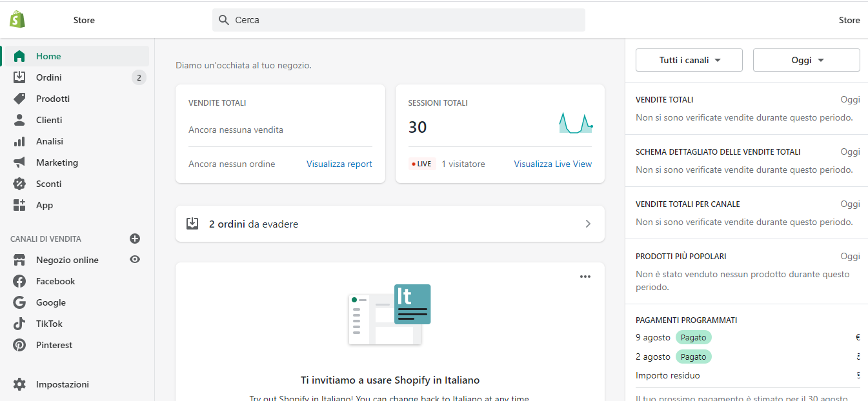
Task: Open Sconti discount icon
Action: (19, 184)
